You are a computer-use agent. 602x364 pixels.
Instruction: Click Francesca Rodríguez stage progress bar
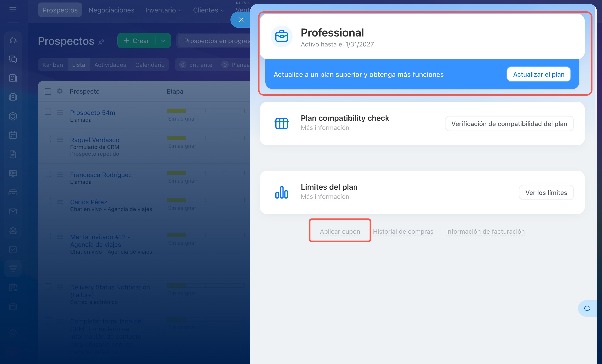point(206,173)
